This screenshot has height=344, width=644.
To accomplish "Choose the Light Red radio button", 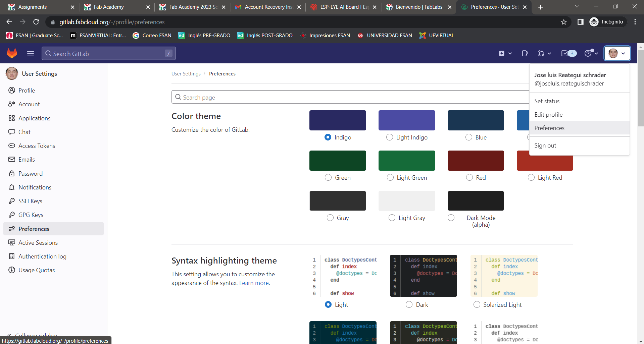I will pyautogui.click(x=531, y=177).
